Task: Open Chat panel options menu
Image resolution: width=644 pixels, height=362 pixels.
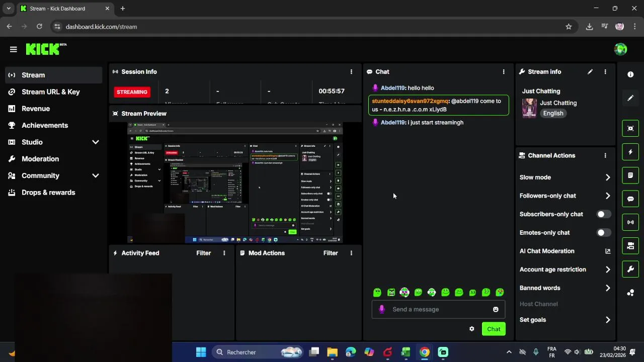Action: 504,72
